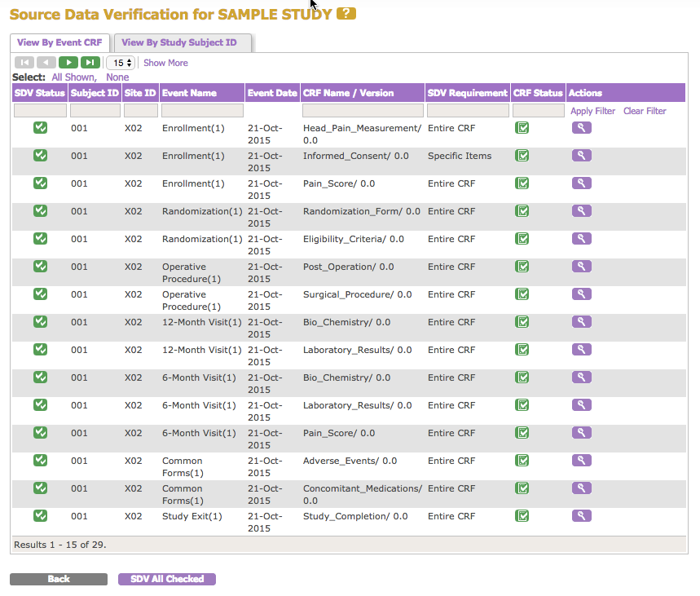Toggle SDV status for Randomization_Form row
The image size is (700, 596).
tap(40, 211)
